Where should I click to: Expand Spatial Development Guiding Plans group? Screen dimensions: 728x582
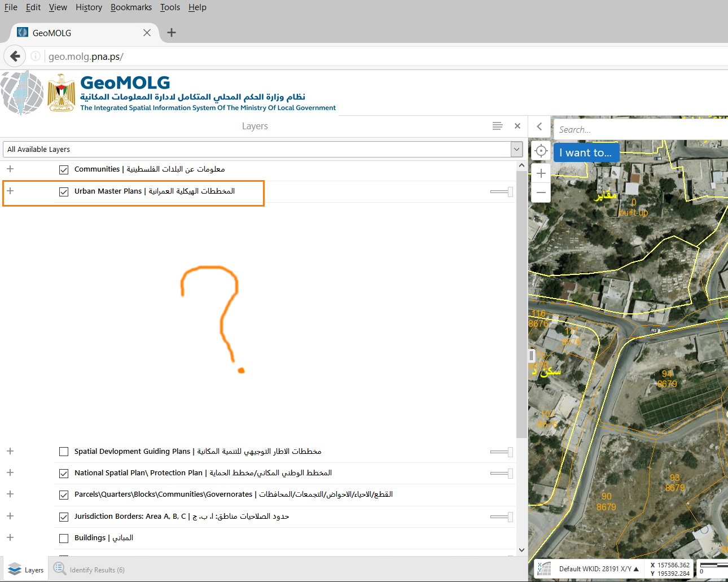pos(10,451)
